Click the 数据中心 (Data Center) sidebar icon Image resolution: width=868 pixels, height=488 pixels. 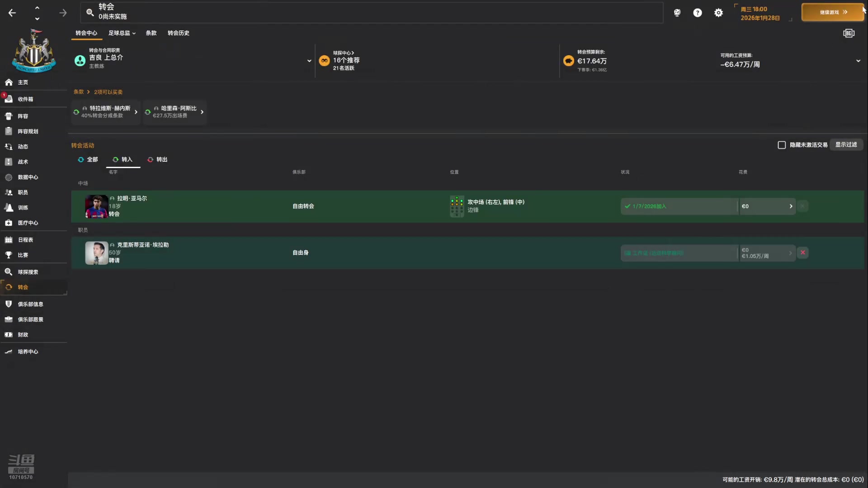coord(8,177)
